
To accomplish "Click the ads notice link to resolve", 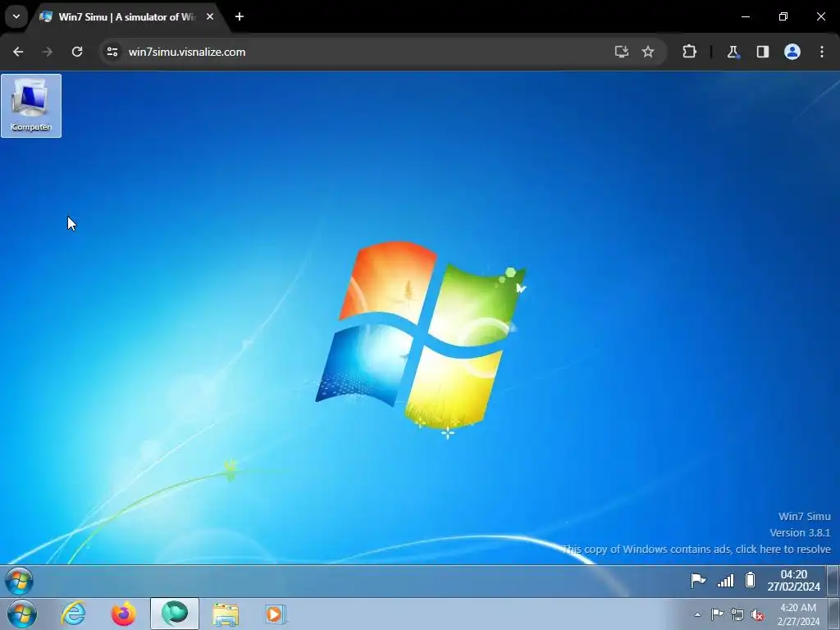I will click(696, 549).
